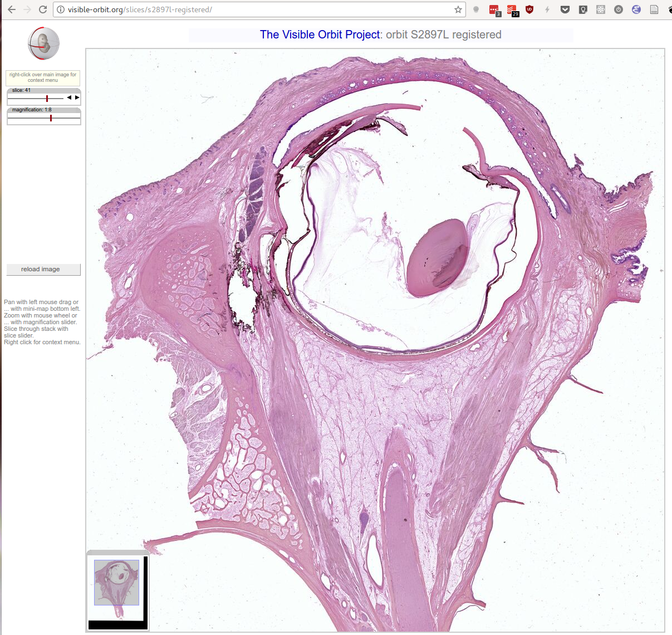Open the Todoist extension showing 29

point(512,10)
